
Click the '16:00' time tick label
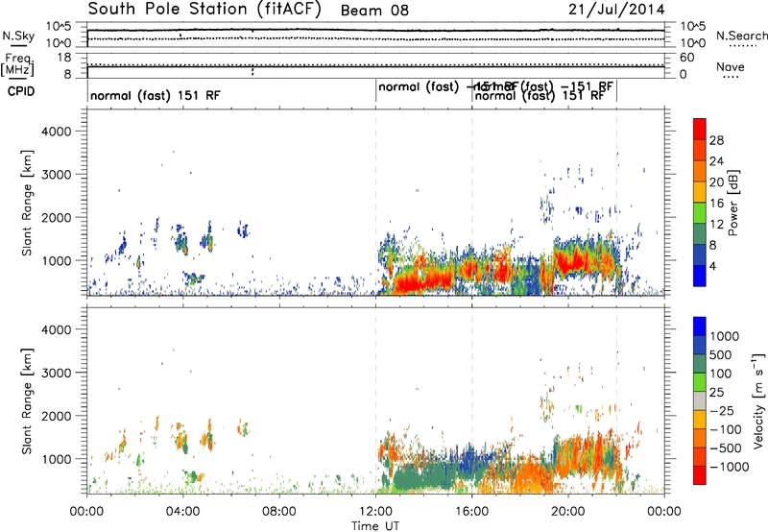[471, 512]
